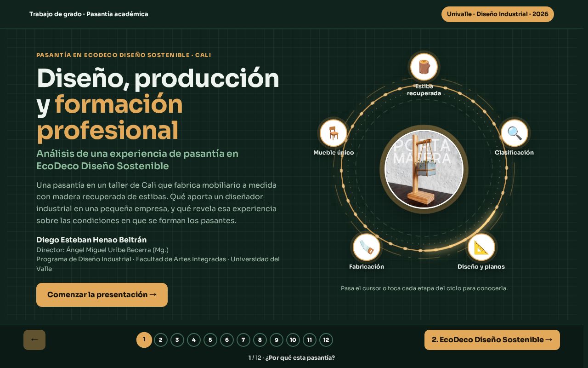Select slide 1 in pagination

click(x=144, y=340)
